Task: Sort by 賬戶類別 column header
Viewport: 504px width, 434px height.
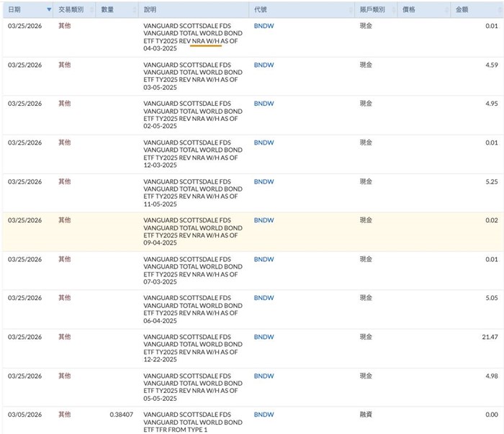Action: pos(372,10)
